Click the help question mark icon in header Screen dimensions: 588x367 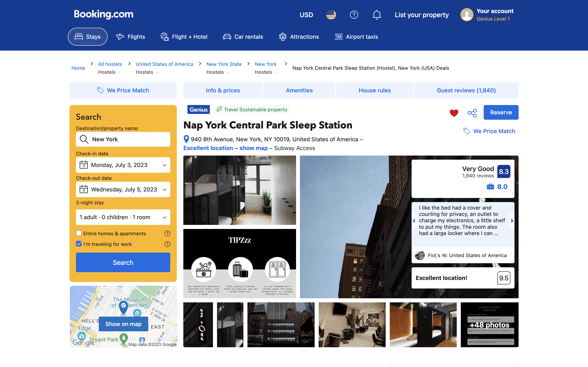tap(354, 15)
